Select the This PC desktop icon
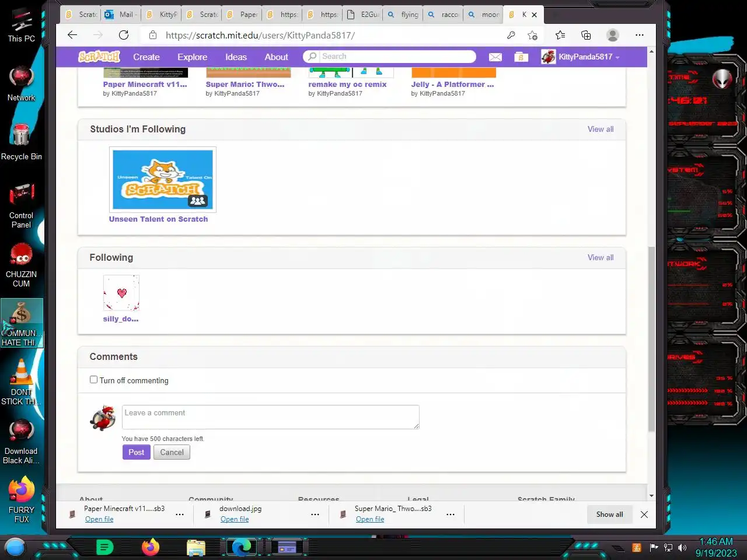The height and width of the screenshot is (560, 747). [x=21, y=26]
